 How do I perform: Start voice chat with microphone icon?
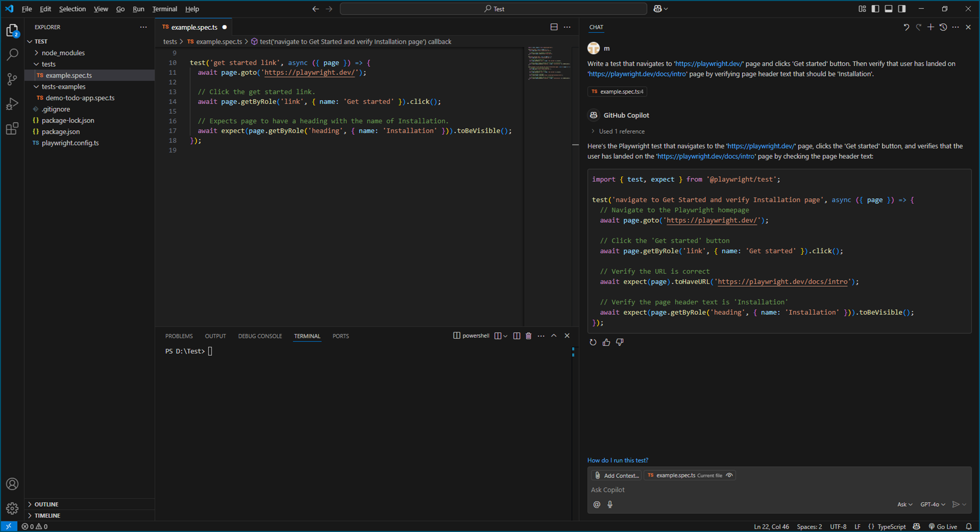point(610,504)
